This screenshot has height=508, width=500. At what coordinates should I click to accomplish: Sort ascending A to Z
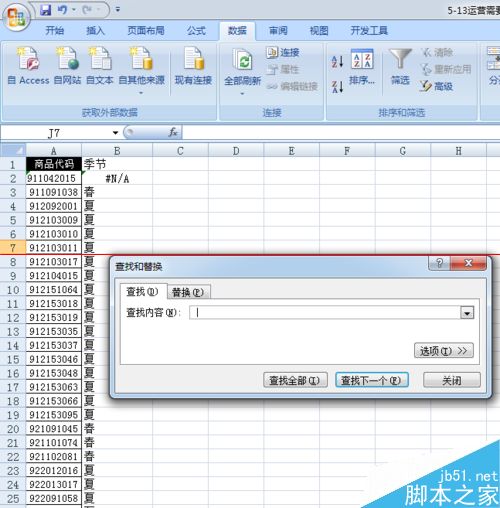coord(337,62)
